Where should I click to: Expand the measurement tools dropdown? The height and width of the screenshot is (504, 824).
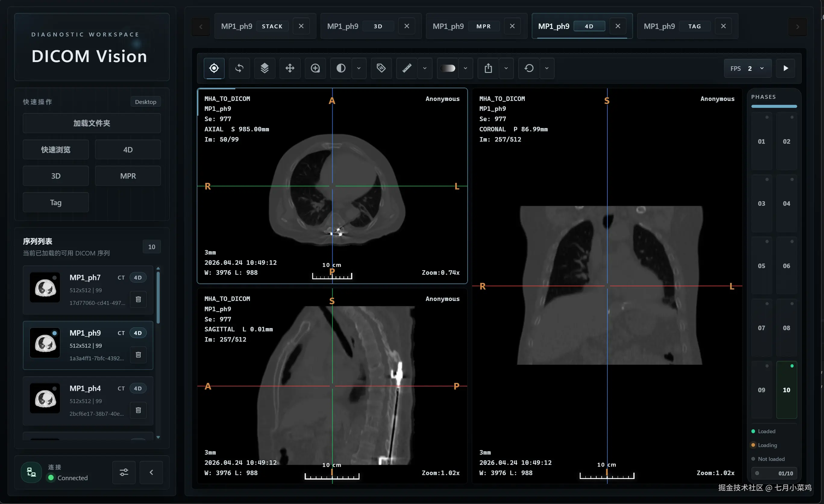425,68
